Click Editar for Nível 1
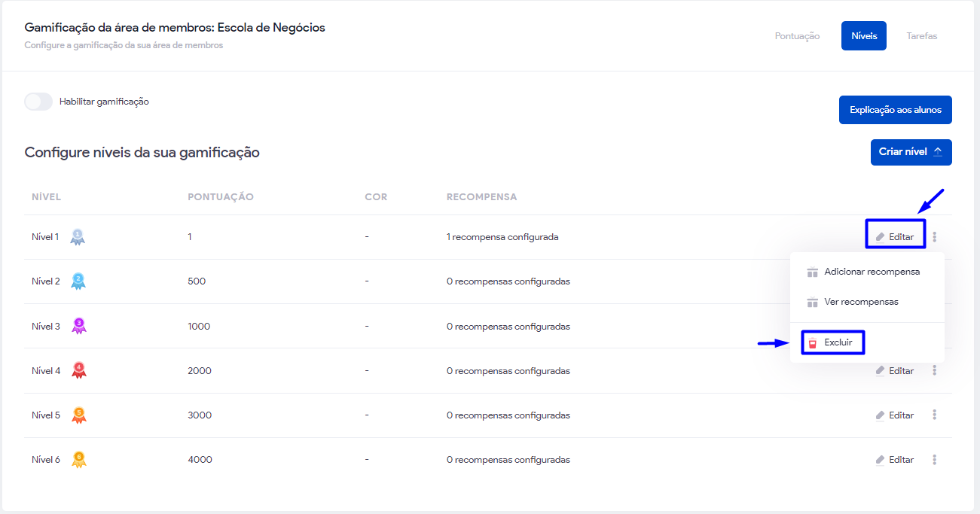 [895, 237]
